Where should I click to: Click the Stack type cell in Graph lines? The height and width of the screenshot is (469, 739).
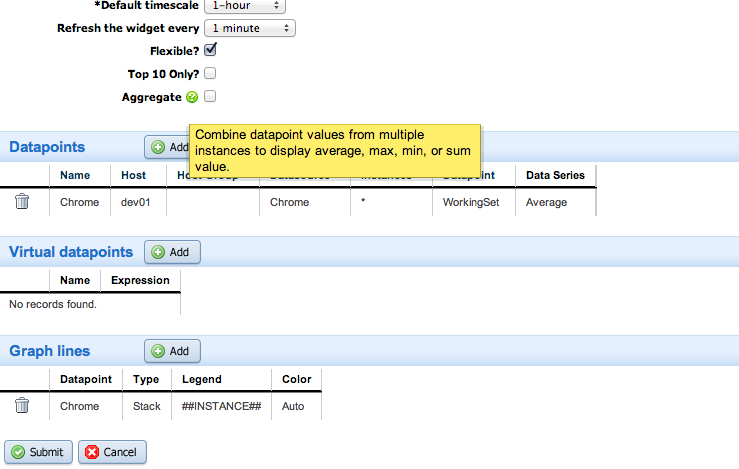(x=147, y=406)
